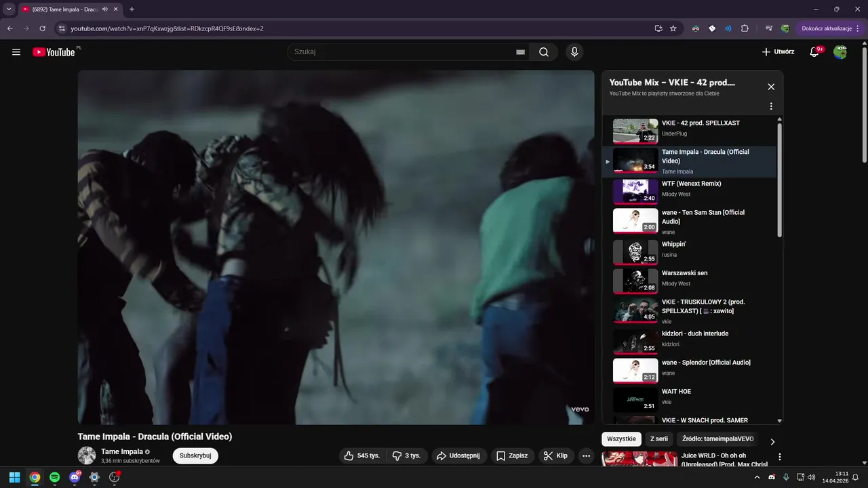The height and width of the screenshot is (488, 868).
Task: Mute tab via speaker icon on tab
Action: point(105,9)
